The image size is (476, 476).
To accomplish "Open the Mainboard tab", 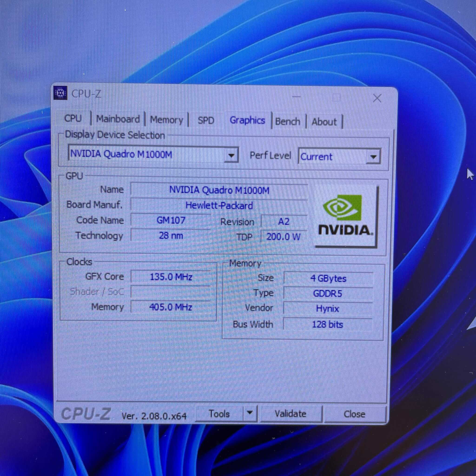I will click(118, 119).
